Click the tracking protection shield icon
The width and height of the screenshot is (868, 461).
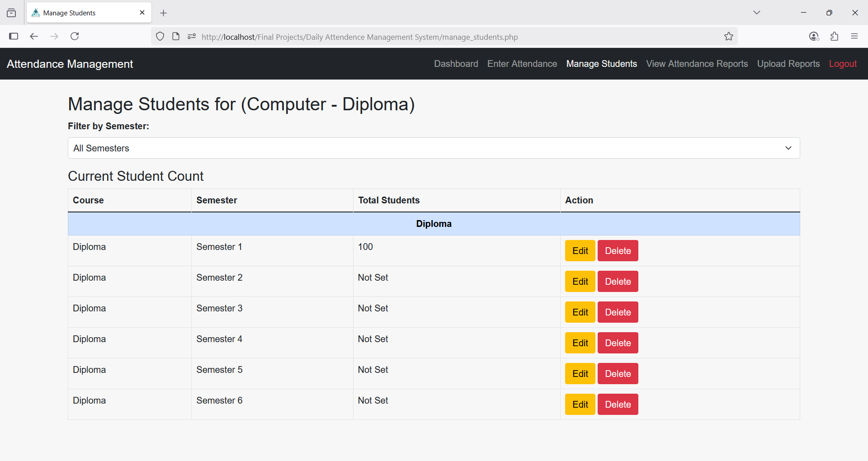pos(160,37)
